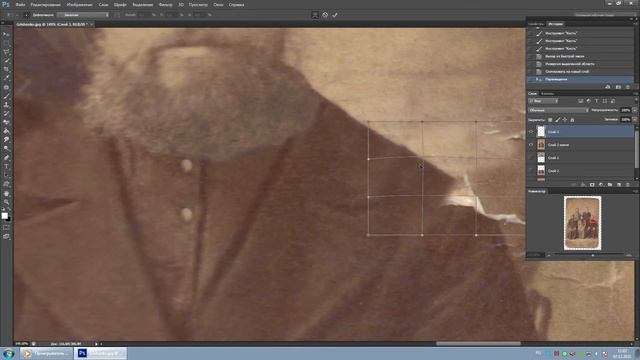The width and height of the screenshot is (640, 360).
Task: Hide the Слой 2 копия layer
Action: point(531,144)
